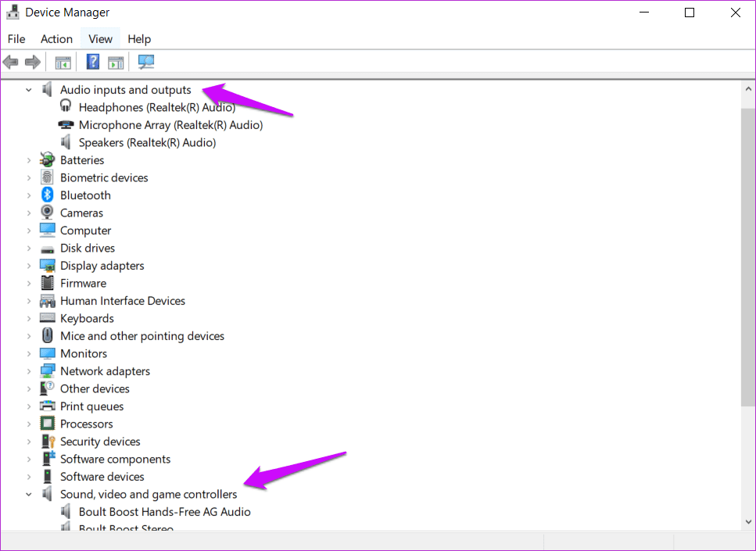The image size is (756, 551).
Task: Click the Disk drives icon
Action: pos(47,249)
